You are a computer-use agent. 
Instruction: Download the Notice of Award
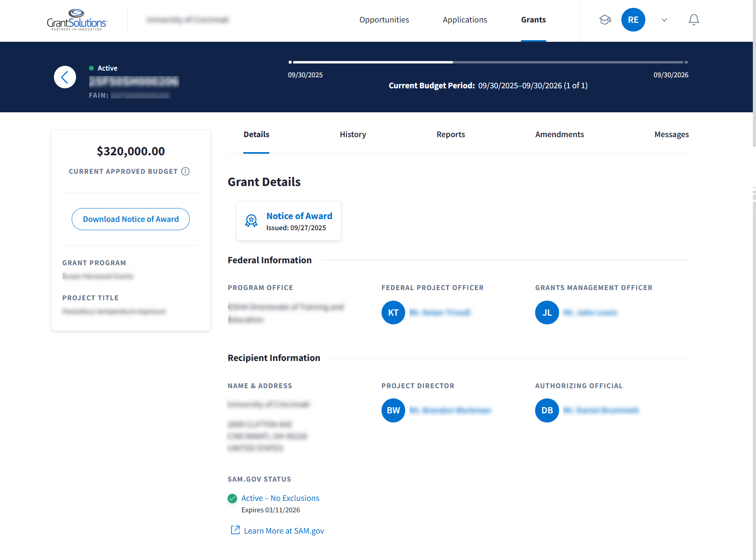[131, 219]
